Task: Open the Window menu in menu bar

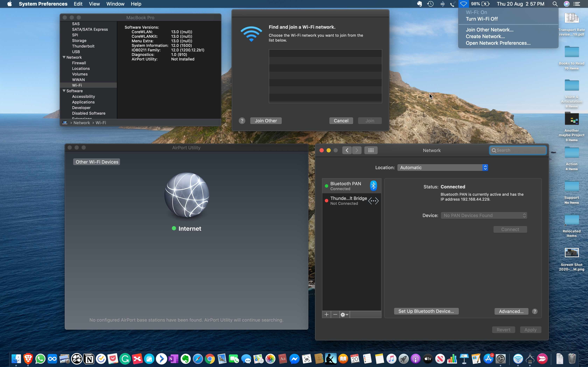Action: click(x=115, y=4)
